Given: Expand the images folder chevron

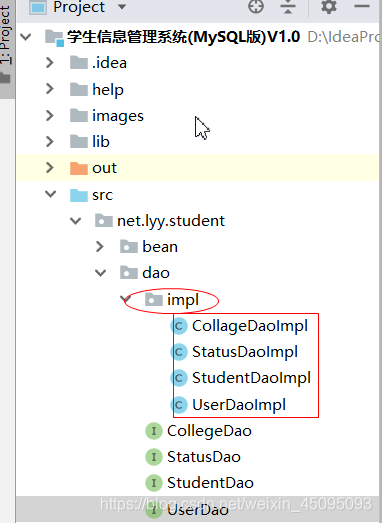Looking at the screenshot, I should coord(50,115).
